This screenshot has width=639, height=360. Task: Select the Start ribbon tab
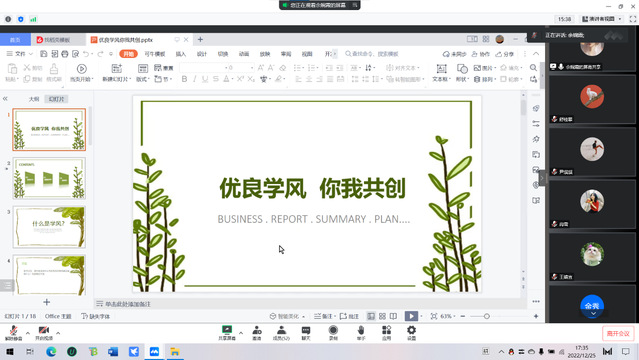coord(128,54)
